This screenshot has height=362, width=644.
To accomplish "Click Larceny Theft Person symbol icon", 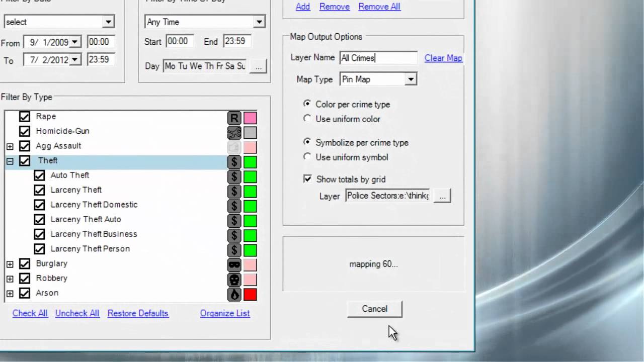I will (234, 250).
